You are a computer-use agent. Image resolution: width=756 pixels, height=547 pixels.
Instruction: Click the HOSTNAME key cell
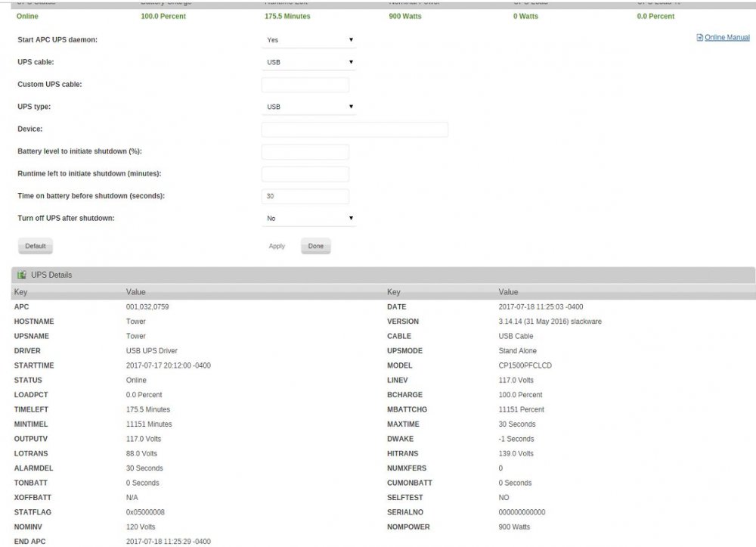click(x=34, y=322)
